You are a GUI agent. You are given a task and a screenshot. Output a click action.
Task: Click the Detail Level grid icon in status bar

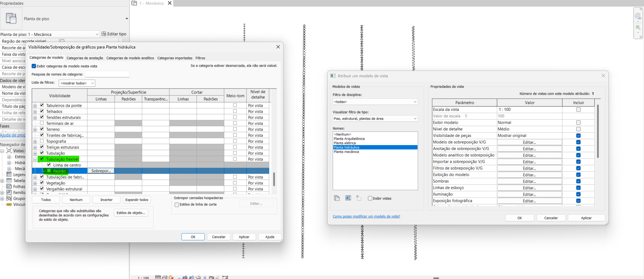coord(158,277)
